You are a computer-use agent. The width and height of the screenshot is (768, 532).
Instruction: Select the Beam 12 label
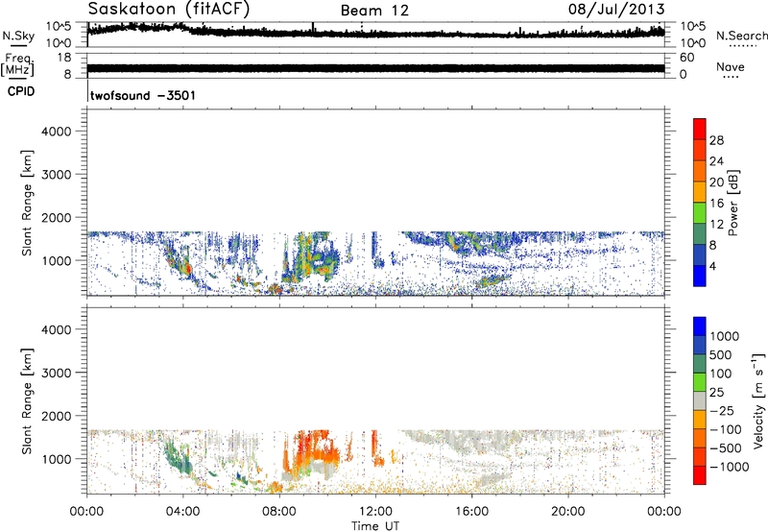pyautogui.click(x=374, y=11)
